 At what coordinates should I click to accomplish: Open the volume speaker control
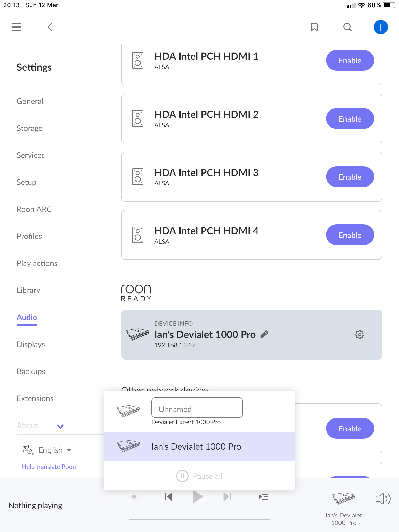[383, 499]
